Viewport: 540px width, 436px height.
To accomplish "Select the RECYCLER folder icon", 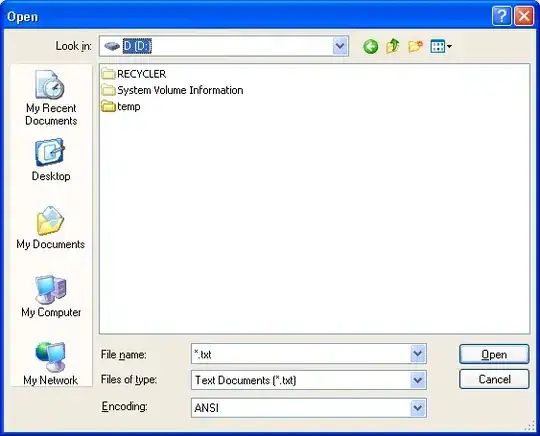I will (108, 74).
